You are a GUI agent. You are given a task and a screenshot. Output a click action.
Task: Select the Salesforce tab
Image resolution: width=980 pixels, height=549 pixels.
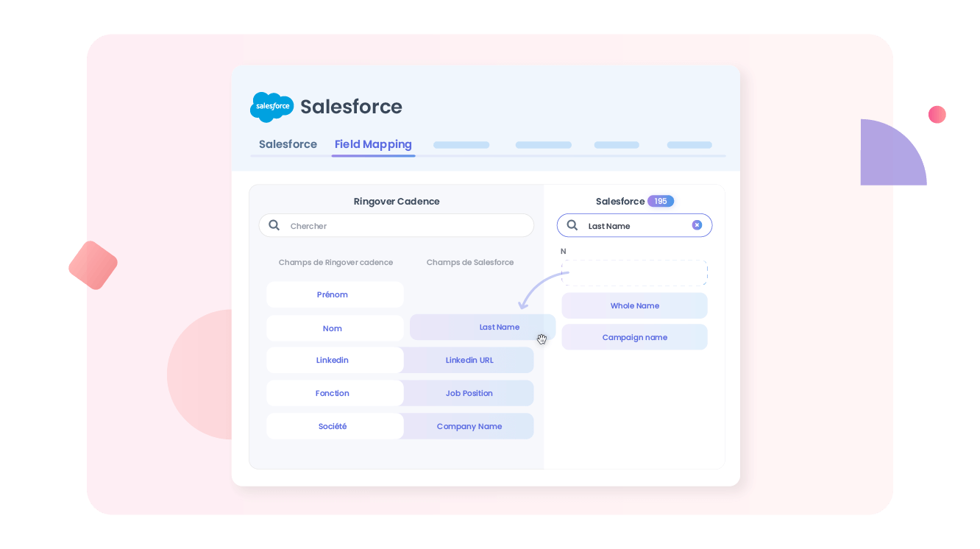287,144
